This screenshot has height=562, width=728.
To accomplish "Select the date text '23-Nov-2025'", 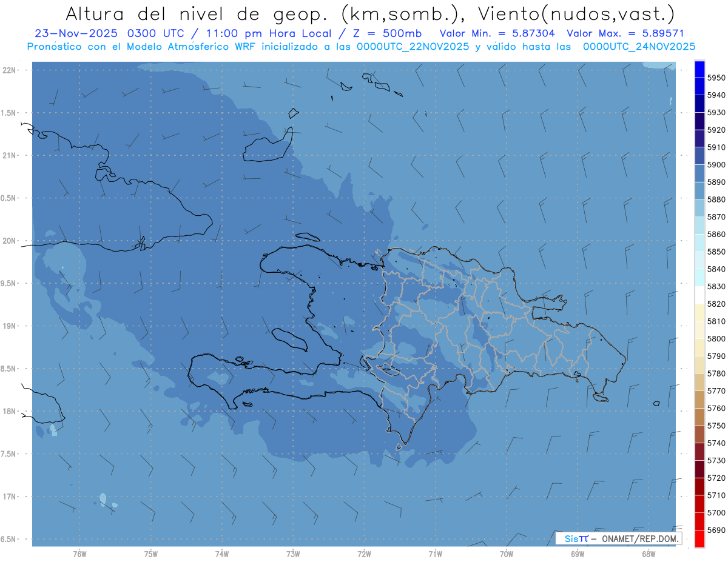I will pyautogui.click(x=76, y=34).
